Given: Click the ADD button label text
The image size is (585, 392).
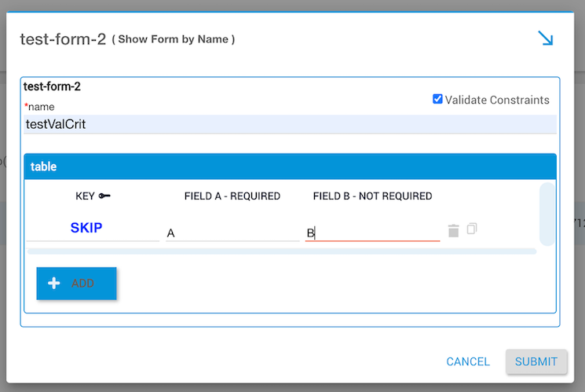Looking at the screenshot, I should point(83,284).
